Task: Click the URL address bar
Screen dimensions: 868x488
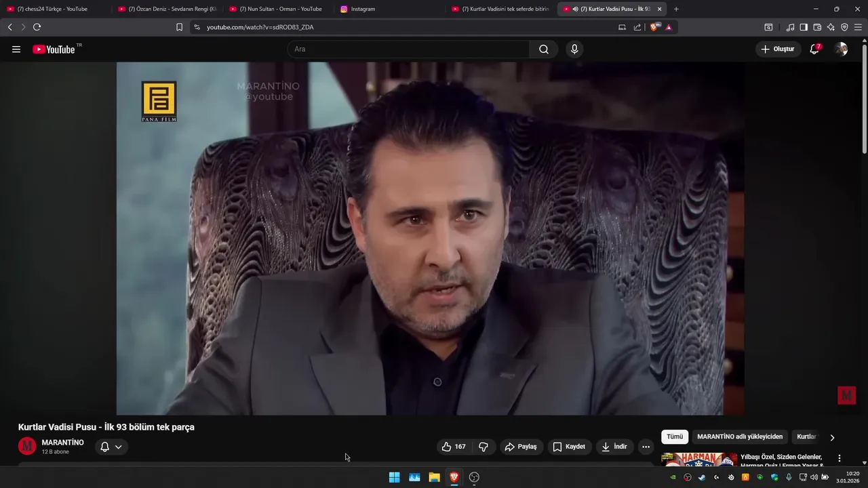Action: (407, 27)
